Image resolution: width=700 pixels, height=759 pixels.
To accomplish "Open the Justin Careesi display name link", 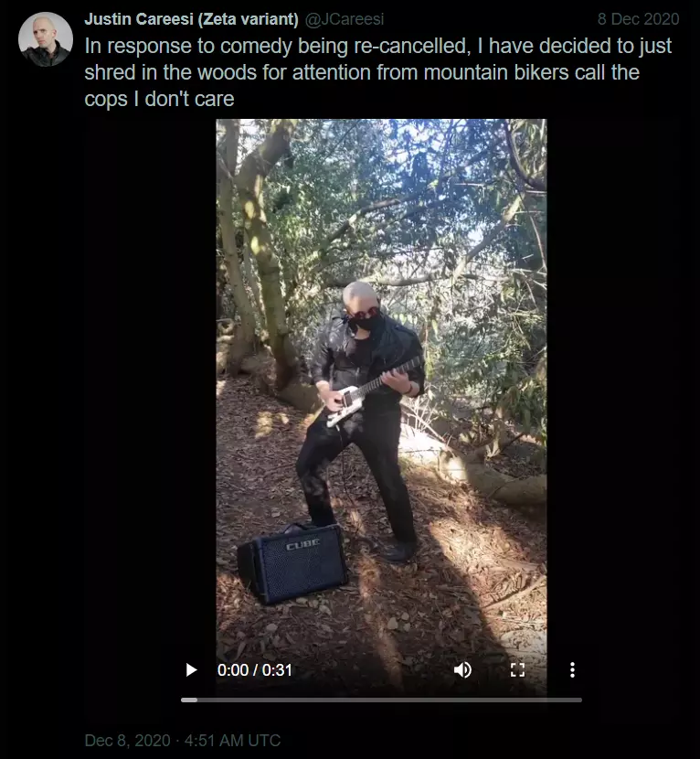I will pos(191,19).
